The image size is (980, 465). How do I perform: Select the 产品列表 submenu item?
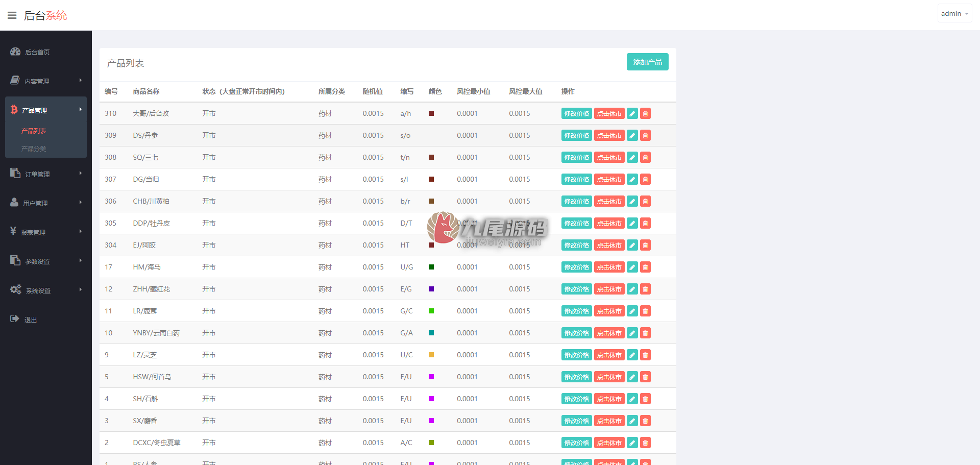[x=34, y=131]
